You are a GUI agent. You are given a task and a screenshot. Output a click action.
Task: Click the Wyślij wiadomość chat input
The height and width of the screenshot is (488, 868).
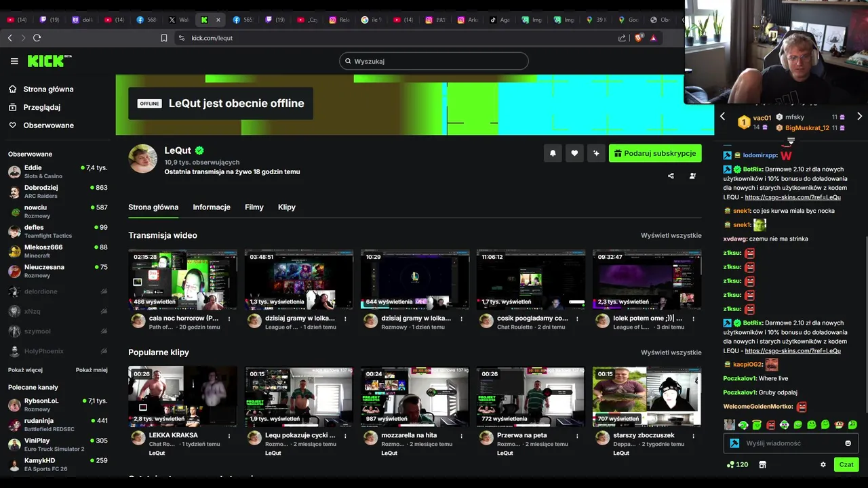[x=791, y=443]
